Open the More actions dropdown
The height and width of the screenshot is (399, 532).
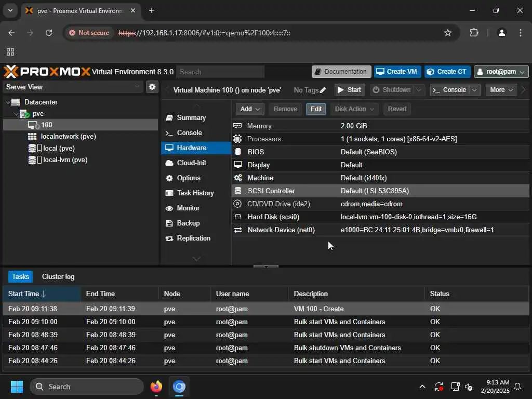[x=501, y=90]
